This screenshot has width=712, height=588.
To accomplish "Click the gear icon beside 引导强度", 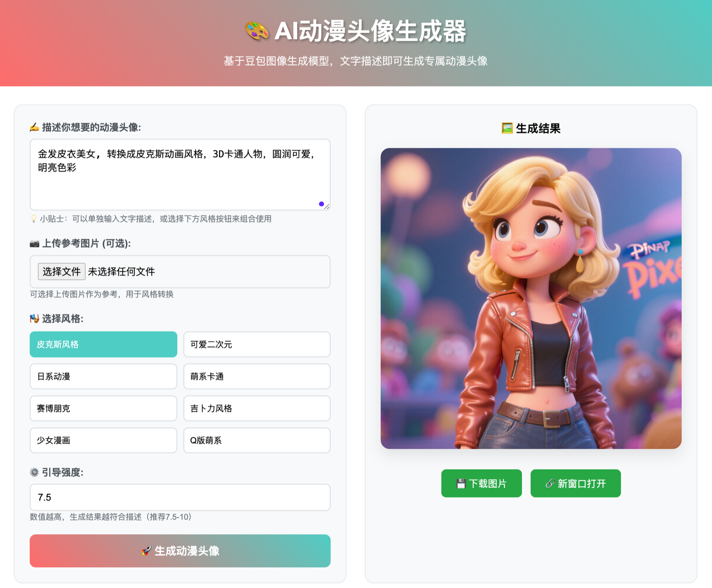I will pos(35,472).
